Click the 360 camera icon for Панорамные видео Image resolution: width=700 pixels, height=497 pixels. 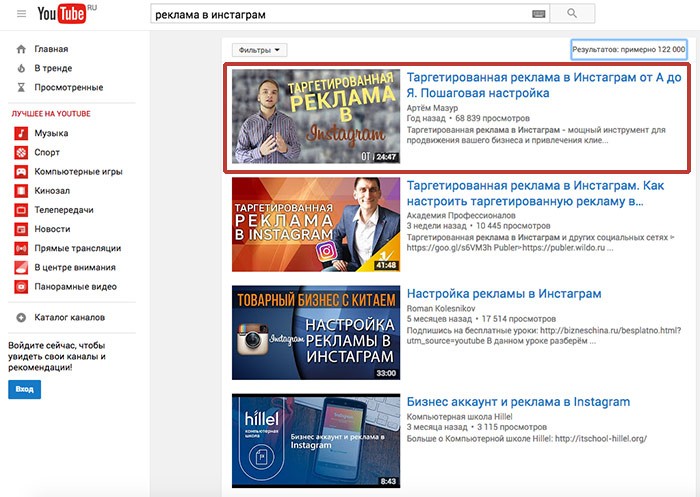(x=21, y=287)
